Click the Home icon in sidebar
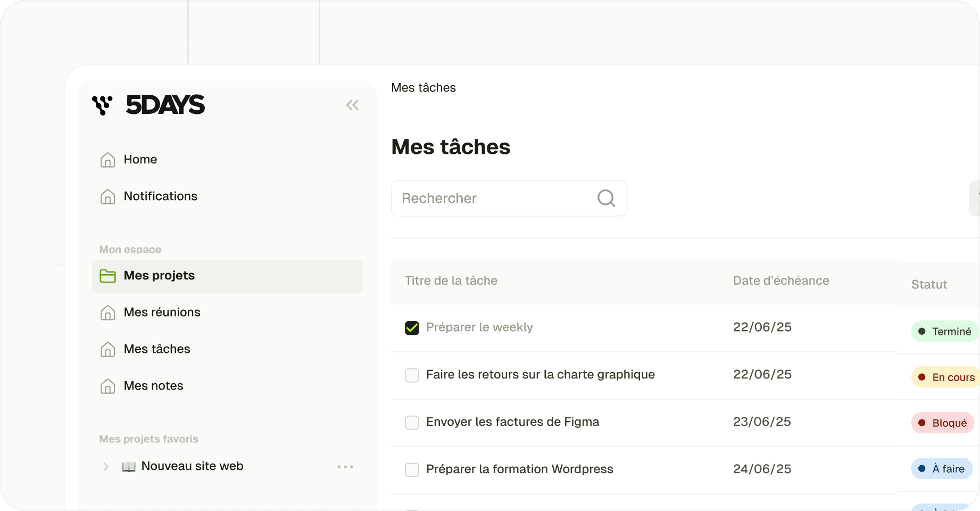The width and height of the screenshot is (980, 511). tap(107, 160)
